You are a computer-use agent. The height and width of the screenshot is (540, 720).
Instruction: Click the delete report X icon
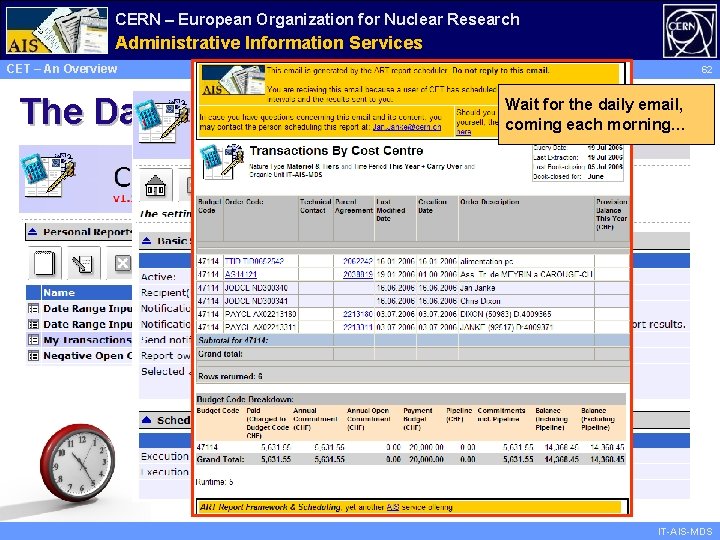pyautogui.click(x=121, y=263)
